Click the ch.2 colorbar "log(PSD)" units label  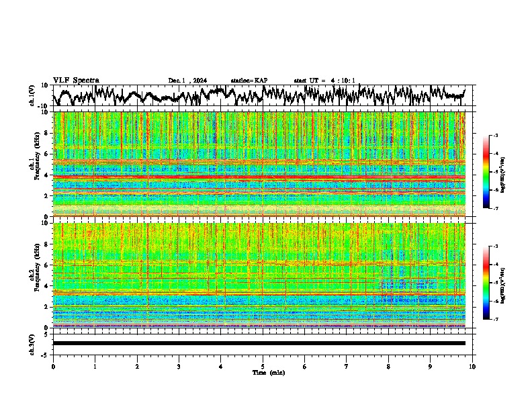pyautogui.click(x=503, y=285)
